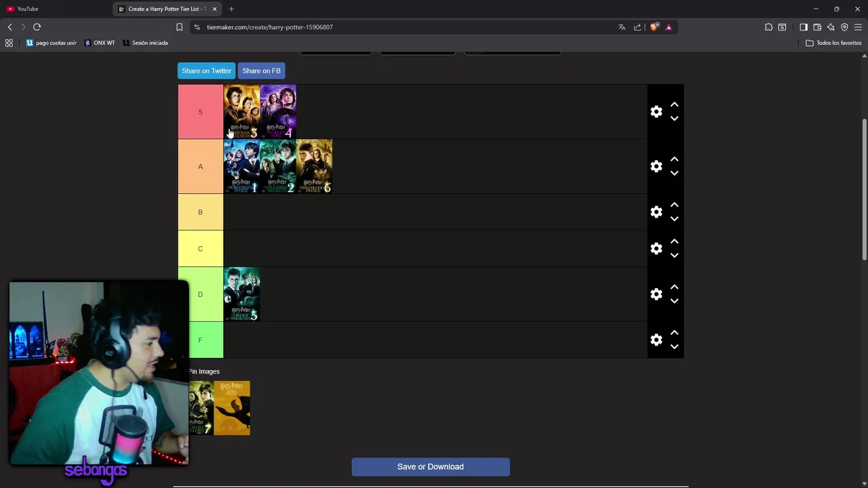868x488 pixels.
Task: Go back to the previous page
Action: 9,27
